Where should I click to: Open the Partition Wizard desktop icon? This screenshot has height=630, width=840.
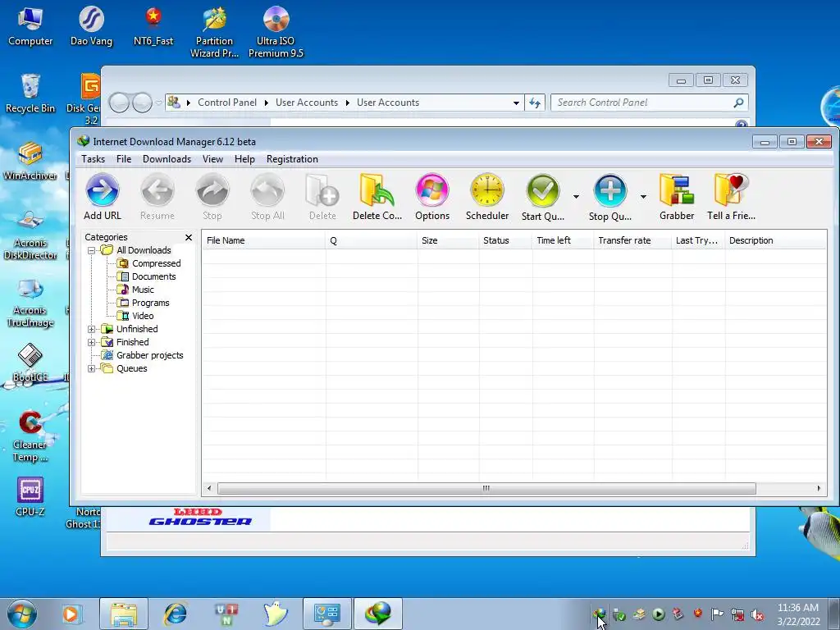(214, 31)
